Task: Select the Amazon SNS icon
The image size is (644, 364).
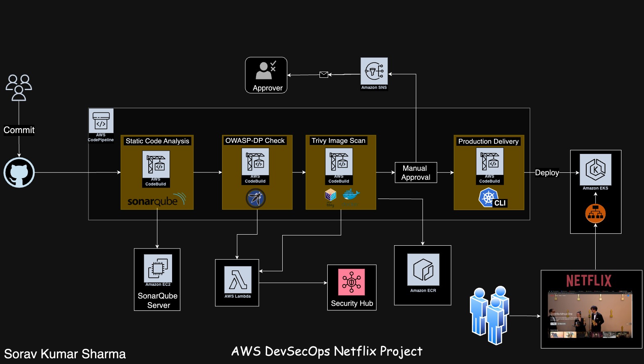Action: (374, 71)
